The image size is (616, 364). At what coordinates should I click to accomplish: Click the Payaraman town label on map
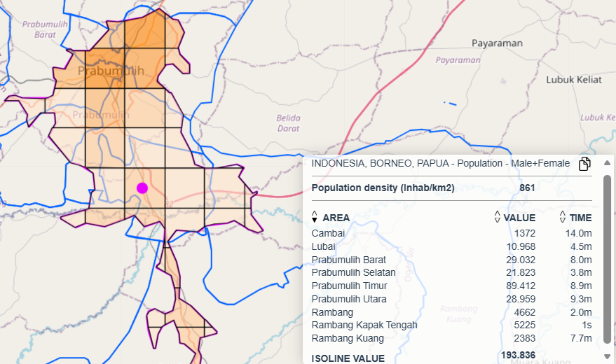pos(497,43)
